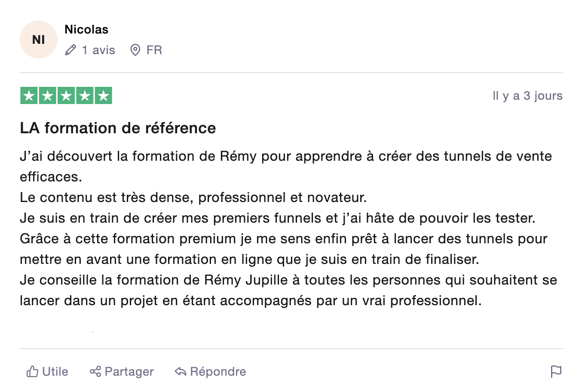Click the Répondre reply arrow icon
The width and height of the screenshot is (582, 392).
click(181, 371)
